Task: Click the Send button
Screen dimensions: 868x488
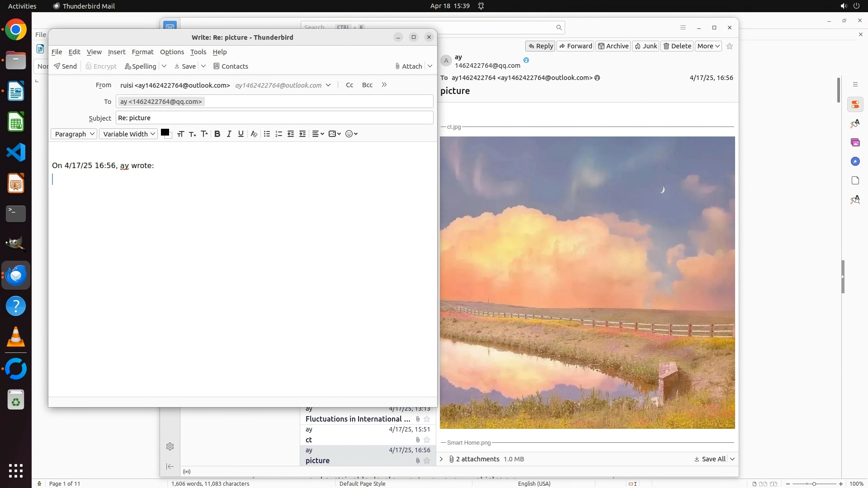Action: tap(65, 66)
